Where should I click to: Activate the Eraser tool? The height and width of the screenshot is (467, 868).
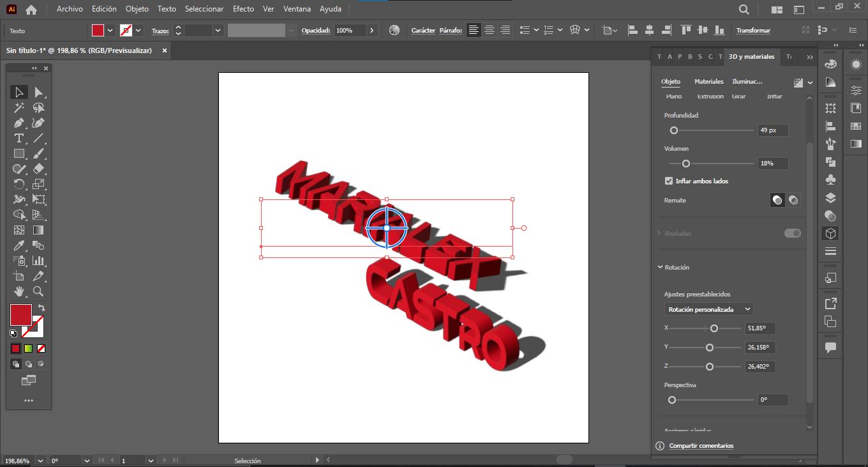click(x=38, y=169)
